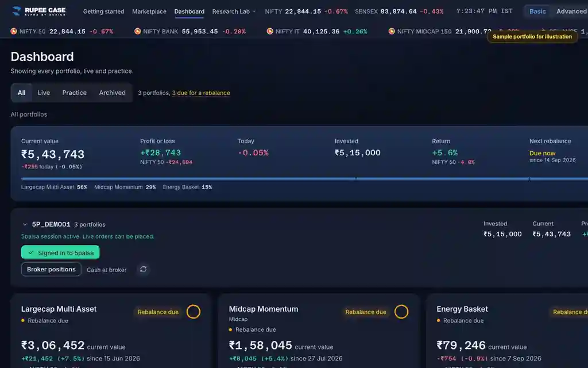Screen dimensions: 588x368
Task: Click the Energy Basket 15% legend
Action: pos(188,187)
